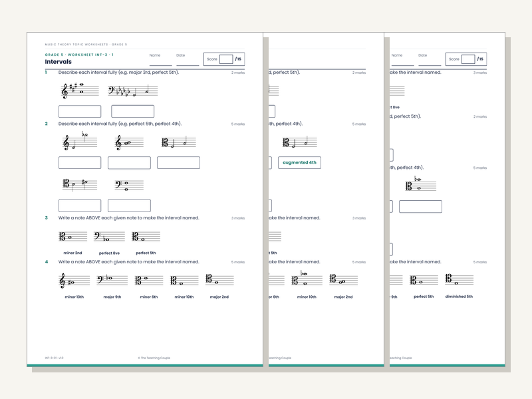Click the "MUSIC THEORY TOPIC WORKSHEETS · GRADE 5" header line
This screenshot has width=532, height=399.
click(86, 45)
